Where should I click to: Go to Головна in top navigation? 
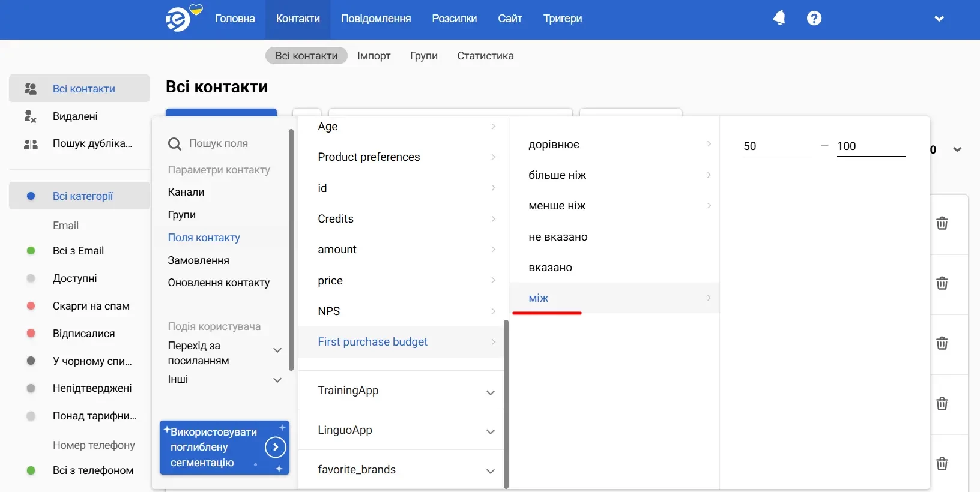pos(235,19)
